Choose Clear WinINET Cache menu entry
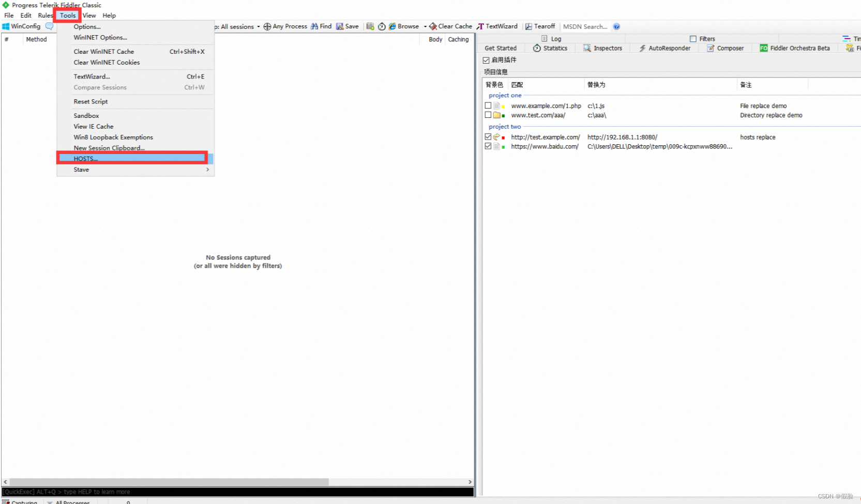The height and width of the screenshot is (504, 861). click(x=135, y=52)
